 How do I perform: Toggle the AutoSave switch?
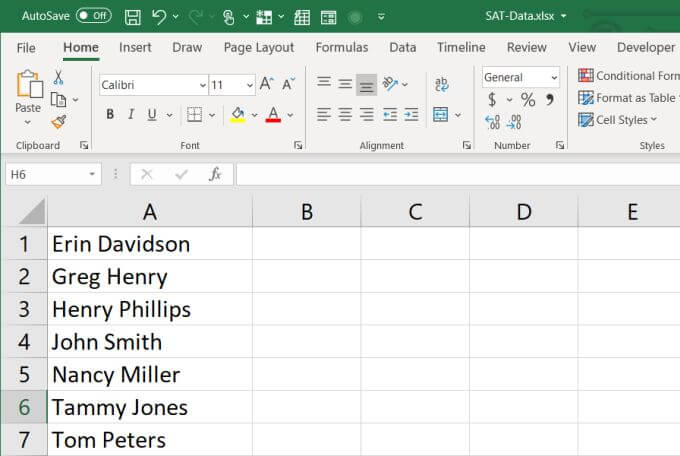pos(94,16)
